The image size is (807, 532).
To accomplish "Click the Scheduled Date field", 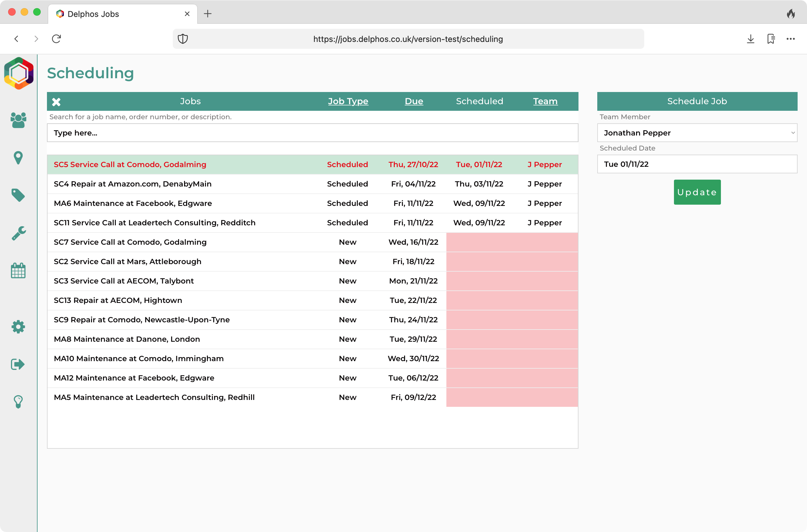I will [697, 164].
